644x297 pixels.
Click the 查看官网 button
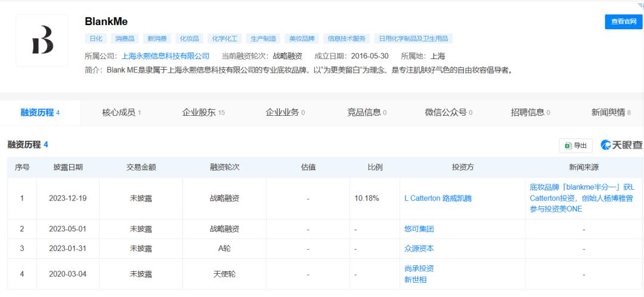point(623,22)
